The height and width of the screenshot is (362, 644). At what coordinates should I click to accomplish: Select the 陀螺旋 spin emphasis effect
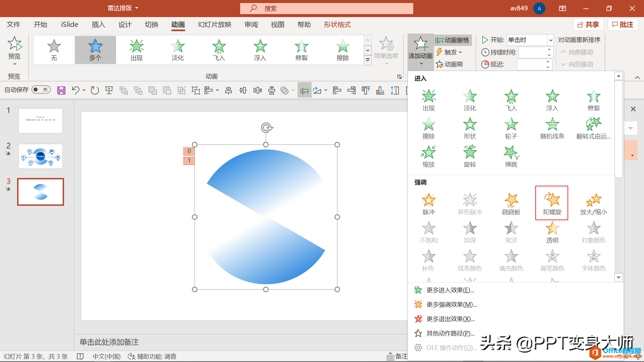[x=552, y=203]
